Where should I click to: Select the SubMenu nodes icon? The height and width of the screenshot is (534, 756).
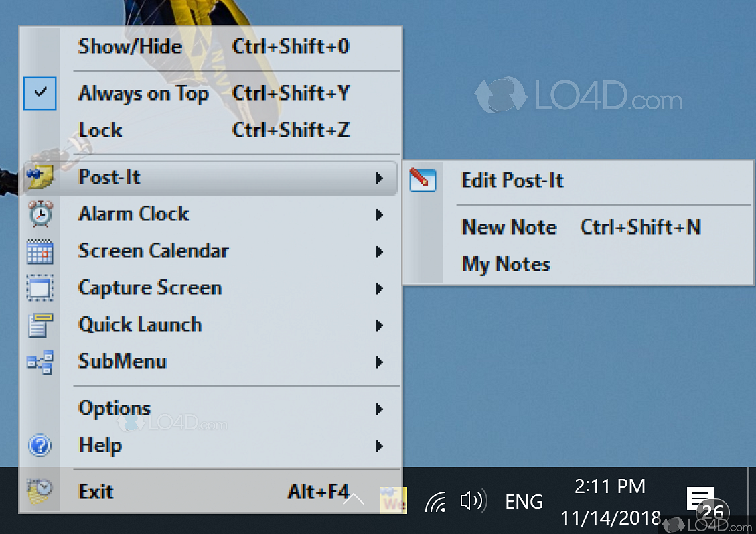coord(40,361)
